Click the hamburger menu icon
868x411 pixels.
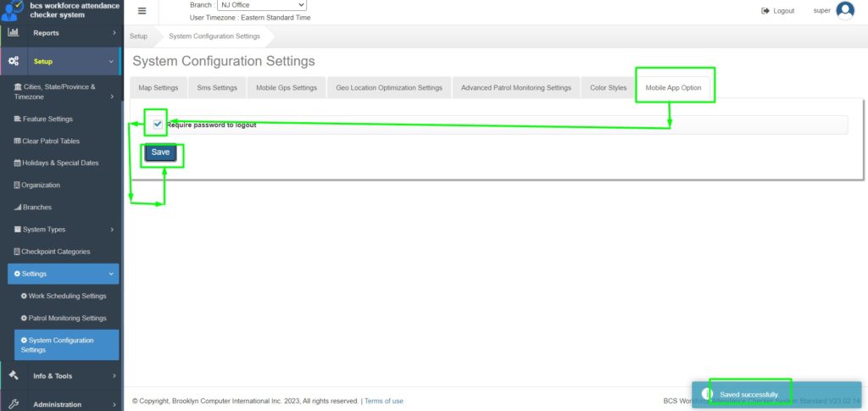point(142,11)
